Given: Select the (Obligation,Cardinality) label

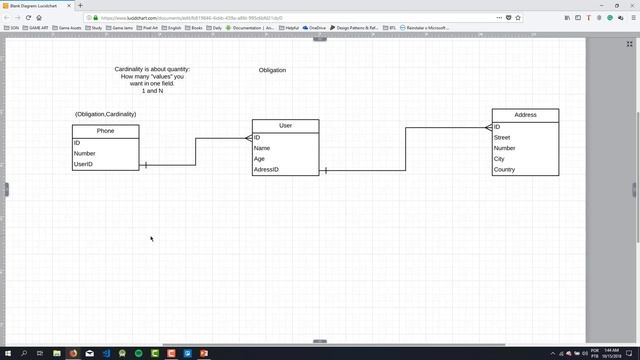Looking at the screenshot, I should pos(106,114).
